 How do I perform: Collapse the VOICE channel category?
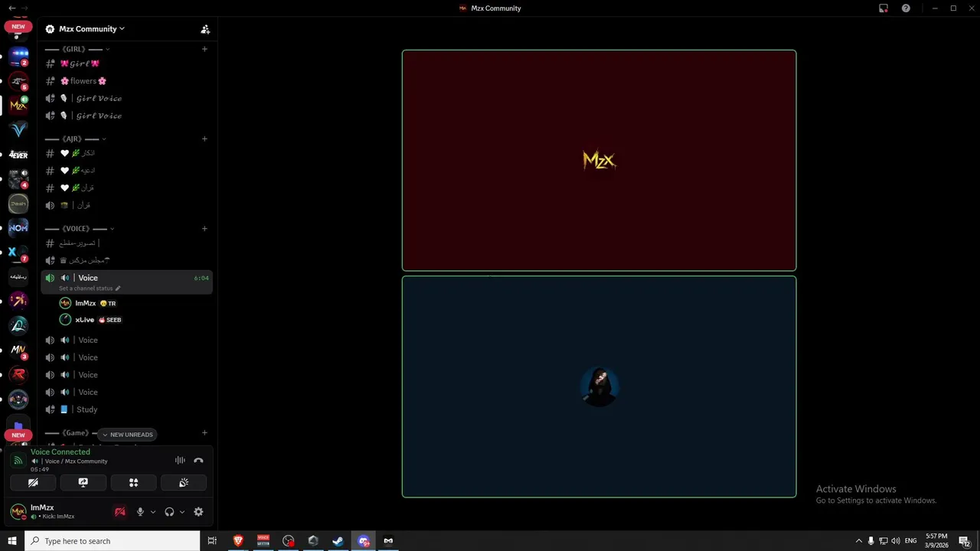click(x=80, y=229)
